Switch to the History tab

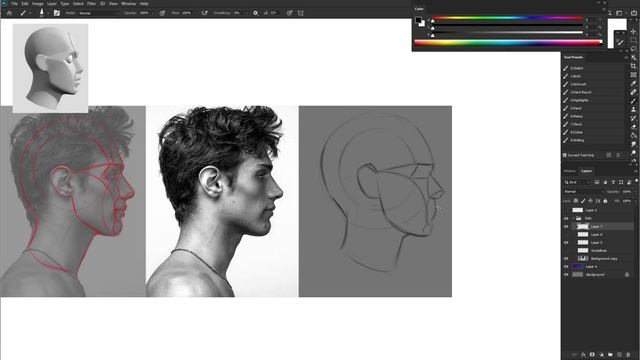pyautogui.click(x=570, y=171)
